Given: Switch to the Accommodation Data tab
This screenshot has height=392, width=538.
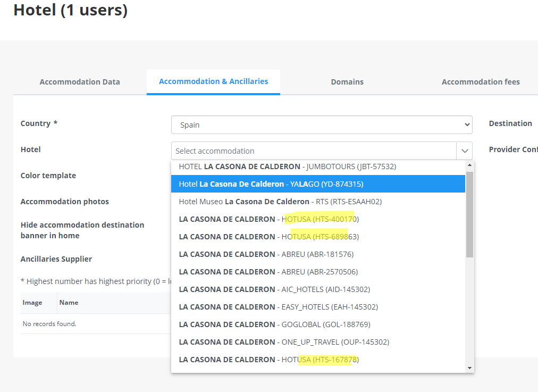Looking at the screenshot, I should coord(80,82).
